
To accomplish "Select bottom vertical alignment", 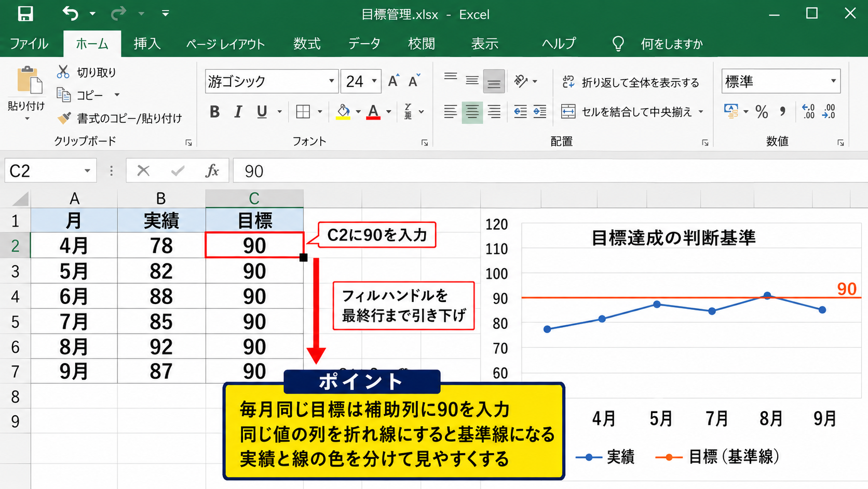I will (x=494, y=82).
